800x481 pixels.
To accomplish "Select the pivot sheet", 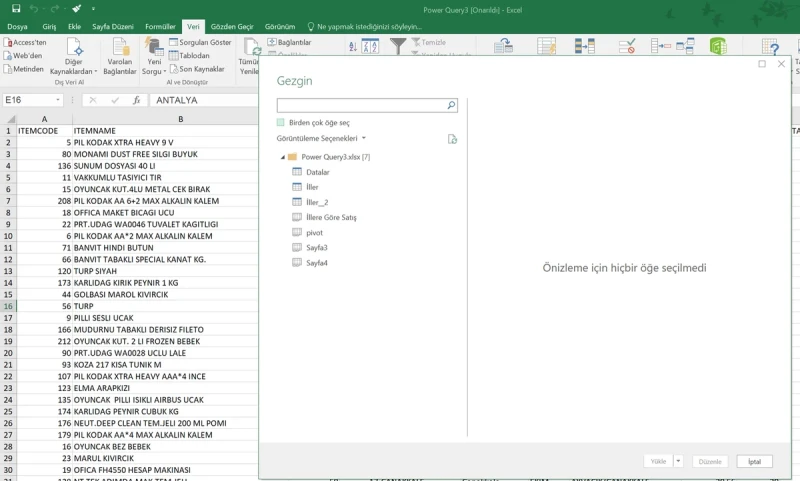I will [308, 233].
